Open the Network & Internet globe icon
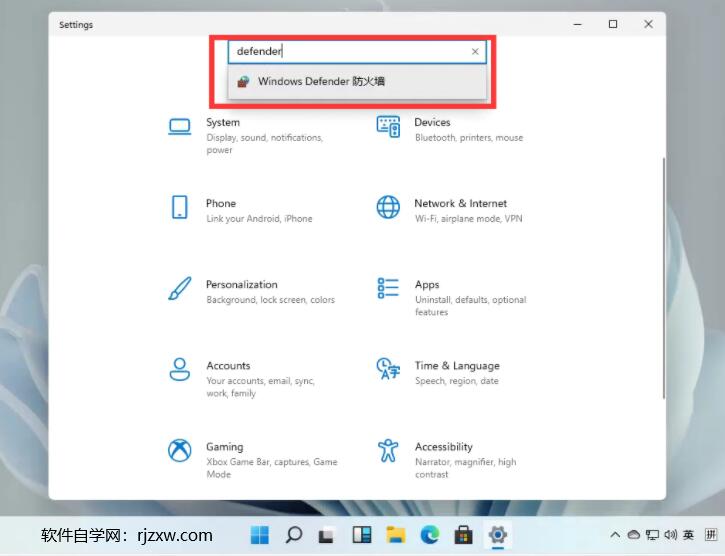This screenshot has height=556, width=725. [x=388, y=207]
